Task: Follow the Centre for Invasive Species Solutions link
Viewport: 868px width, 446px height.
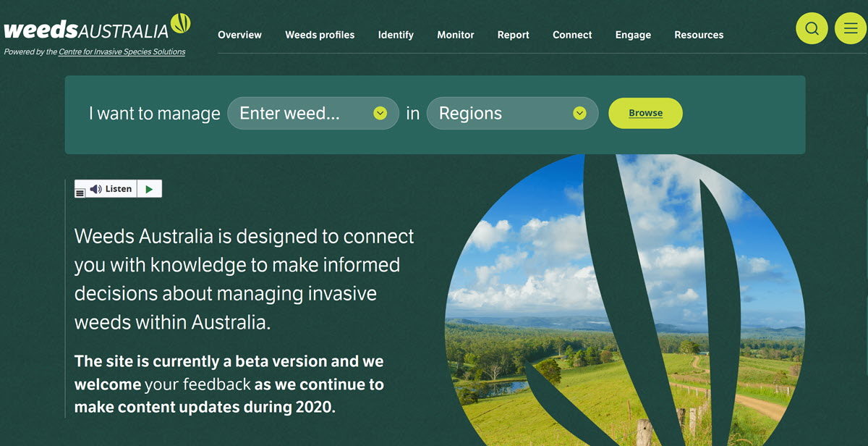Action: coord(122,52)
